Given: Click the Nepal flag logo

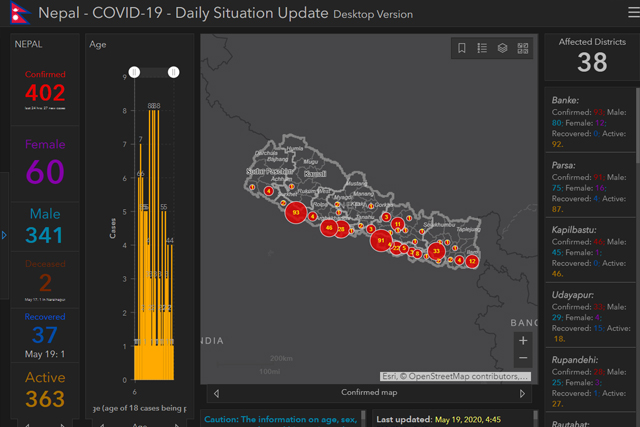Looking at the screenshot, I should 20,13.
